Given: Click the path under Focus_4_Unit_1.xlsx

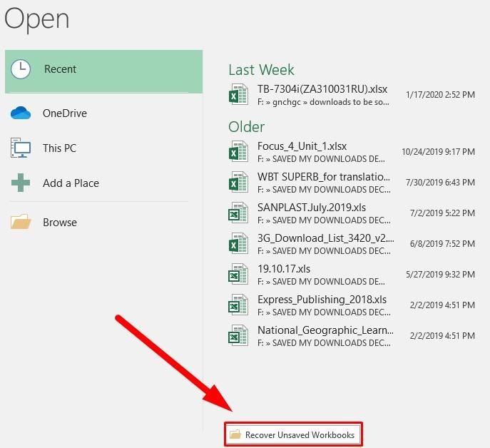Looking at the screenshot, I should click(x=321, y=159).
